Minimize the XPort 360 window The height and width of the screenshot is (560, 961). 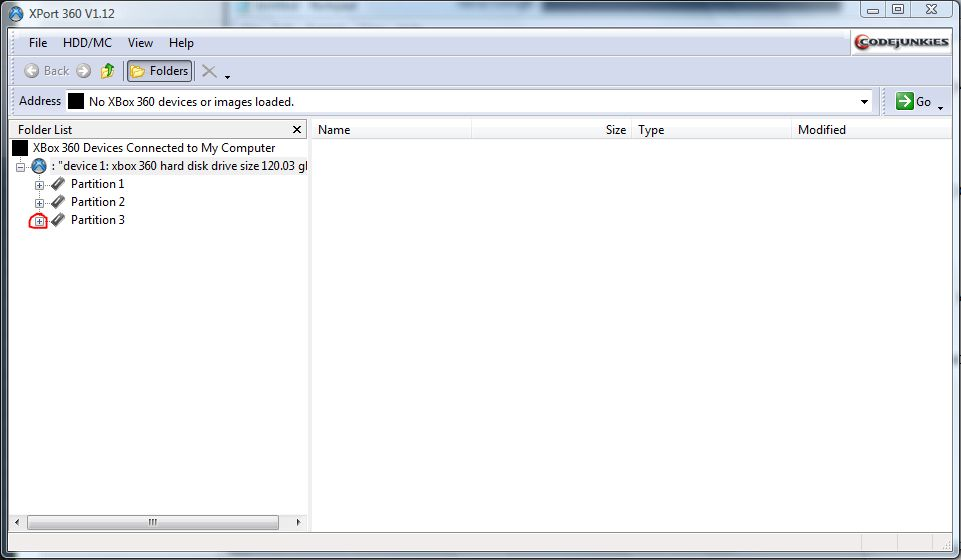(873, 10)
